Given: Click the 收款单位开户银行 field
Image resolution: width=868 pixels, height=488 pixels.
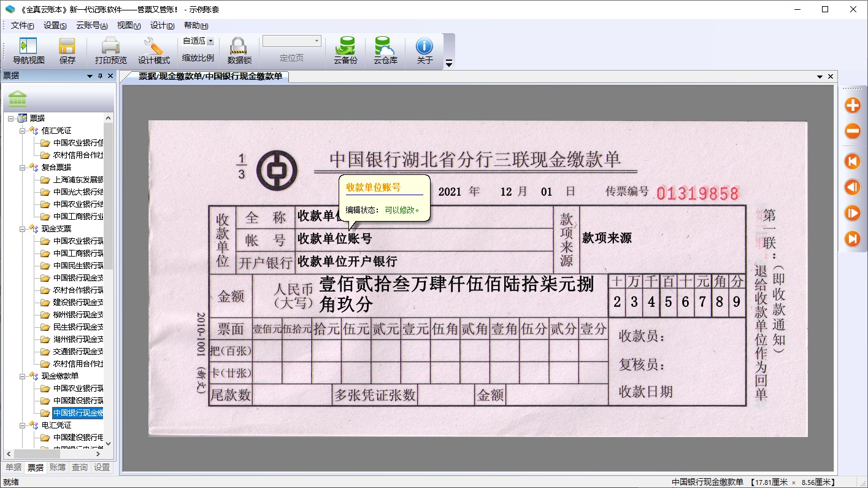Looking at the screenshot, I should point(424,261).
